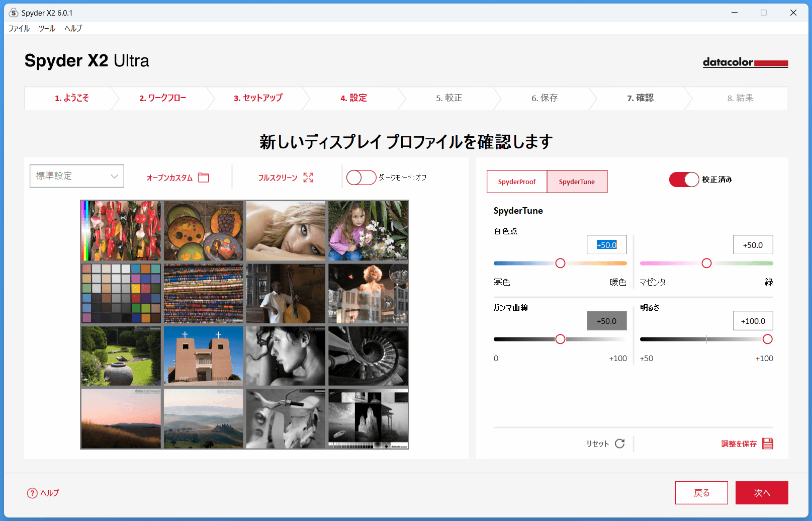Select the misty rolling hills thumbnail

coord(204,418)
